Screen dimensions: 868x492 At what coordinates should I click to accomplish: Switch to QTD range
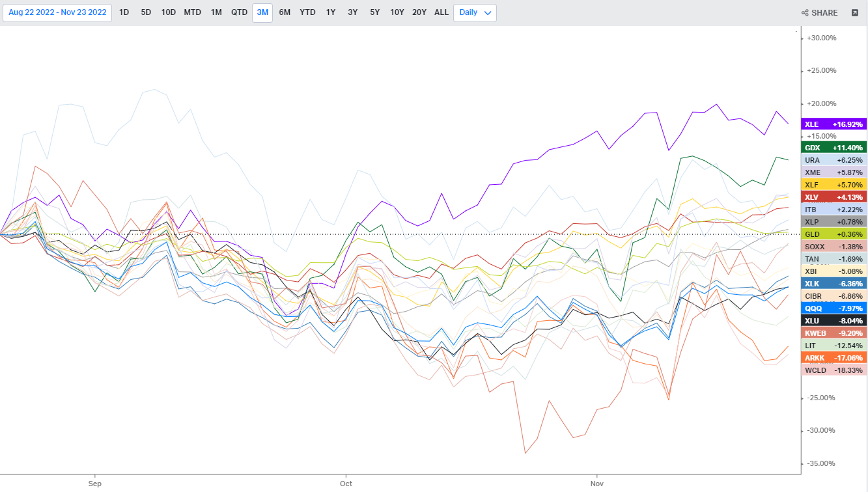pyautogui.click(x=239, y=13)
